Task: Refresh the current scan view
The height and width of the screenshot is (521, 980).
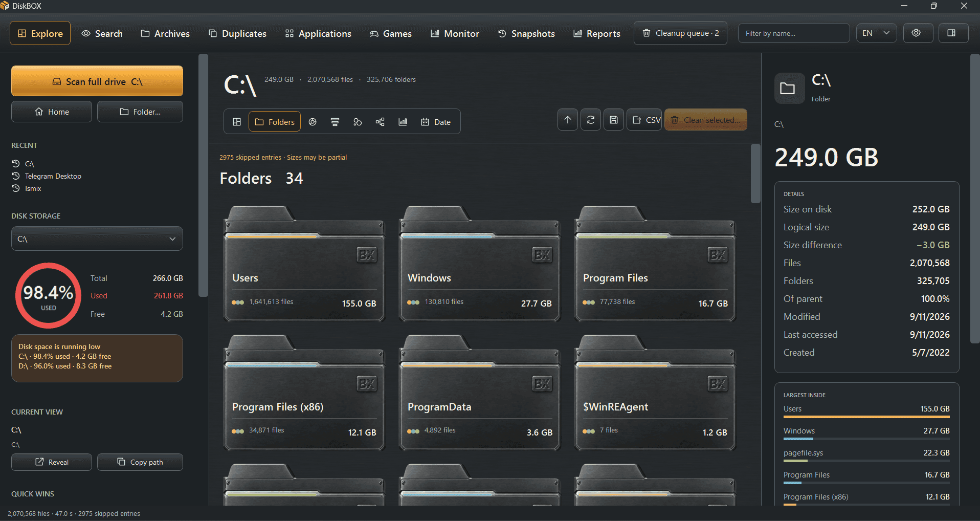Action: pyautogui.click(x=591, y=120)
